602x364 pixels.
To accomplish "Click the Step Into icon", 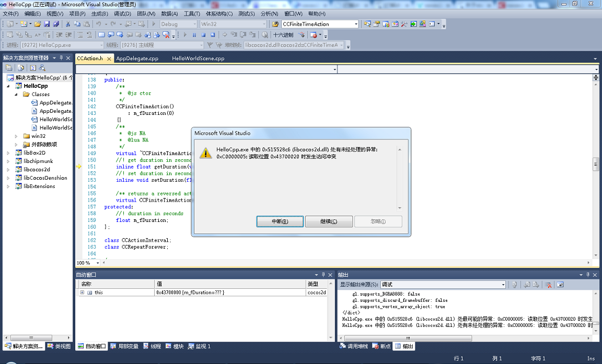I will (234, 34).
